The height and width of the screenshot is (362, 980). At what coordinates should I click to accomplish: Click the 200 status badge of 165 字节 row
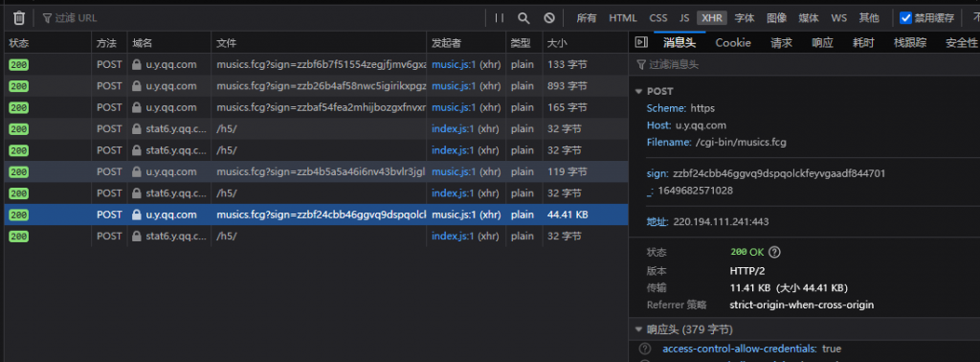19,107
